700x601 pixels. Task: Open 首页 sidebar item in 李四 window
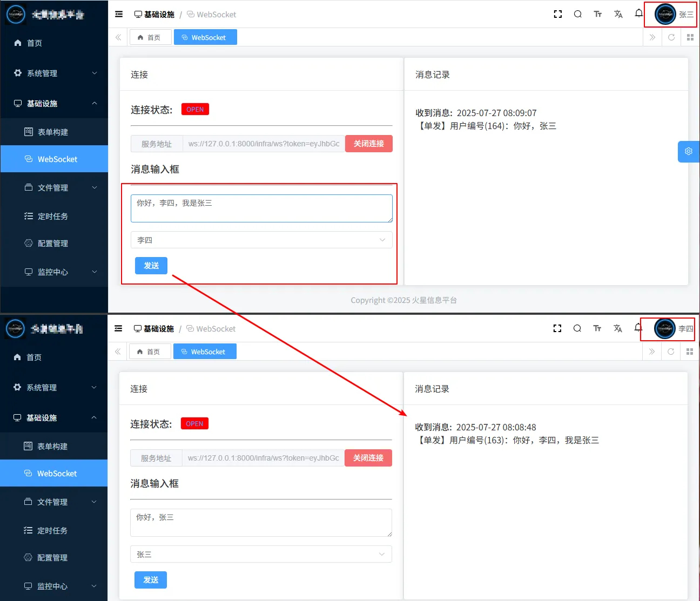[x=53, y=357]
